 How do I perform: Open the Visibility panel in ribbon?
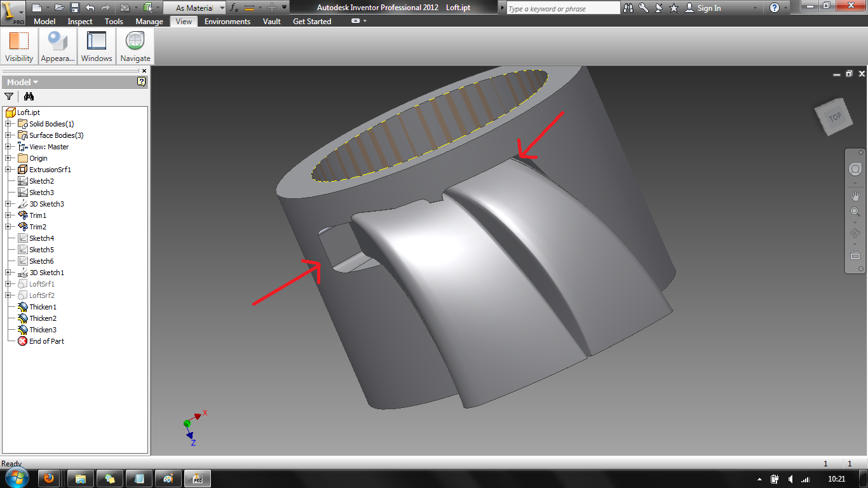[x=19, y=46]
